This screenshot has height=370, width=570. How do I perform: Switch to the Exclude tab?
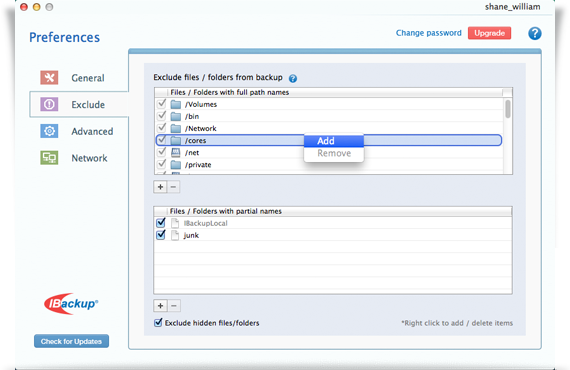pyautogui.click(x=79, y=104)
